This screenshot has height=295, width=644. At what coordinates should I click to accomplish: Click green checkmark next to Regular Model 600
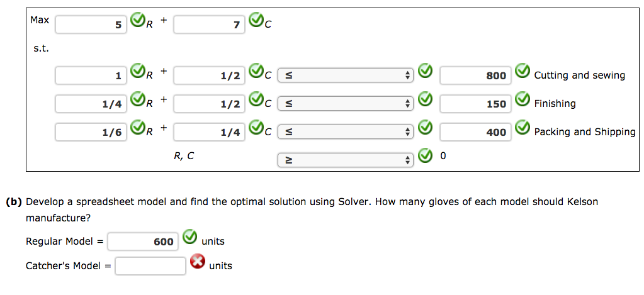point(190,238)
